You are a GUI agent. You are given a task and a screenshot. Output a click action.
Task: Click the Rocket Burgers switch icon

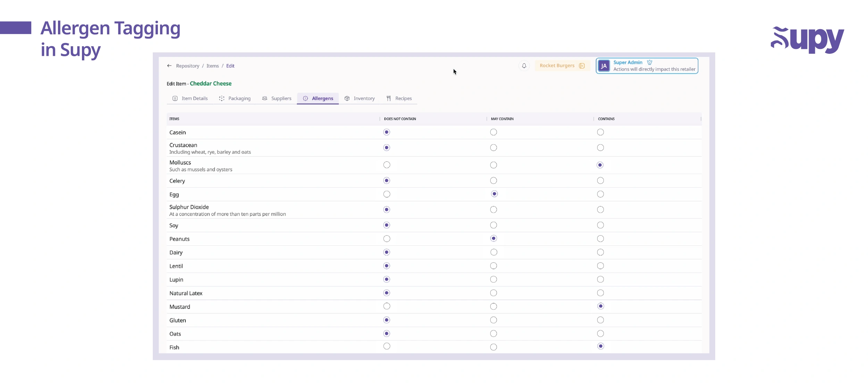[582, 66]
